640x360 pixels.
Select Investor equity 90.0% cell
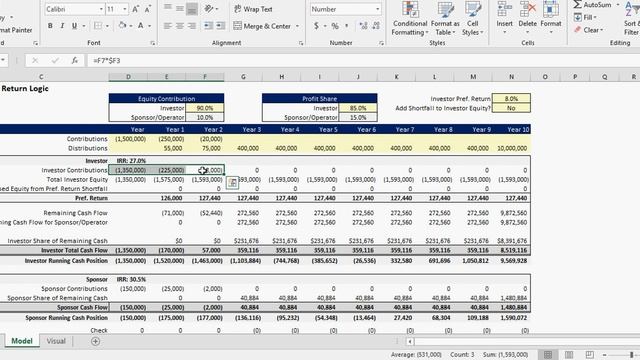pos(204,108)
